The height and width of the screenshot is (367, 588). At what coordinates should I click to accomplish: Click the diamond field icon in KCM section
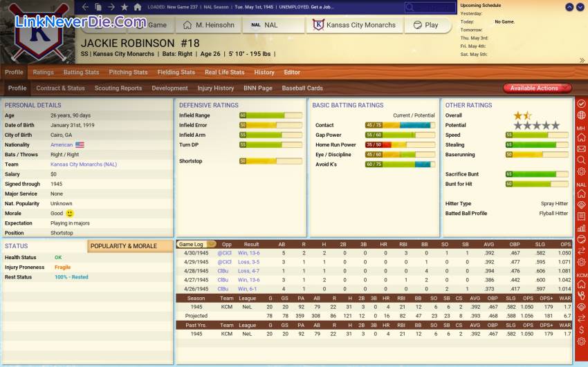coord(581,307)
